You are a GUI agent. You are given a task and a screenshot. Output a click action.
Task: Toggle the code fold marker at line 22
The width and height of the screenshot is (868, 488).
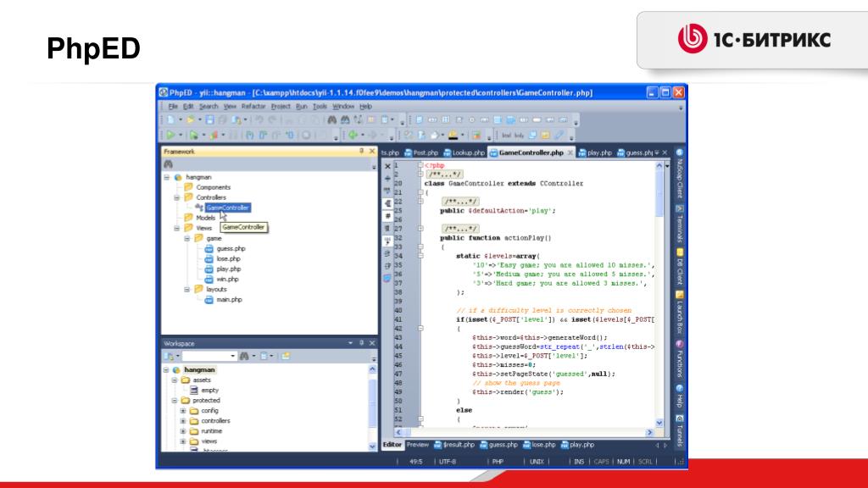(x=420, y=202)
